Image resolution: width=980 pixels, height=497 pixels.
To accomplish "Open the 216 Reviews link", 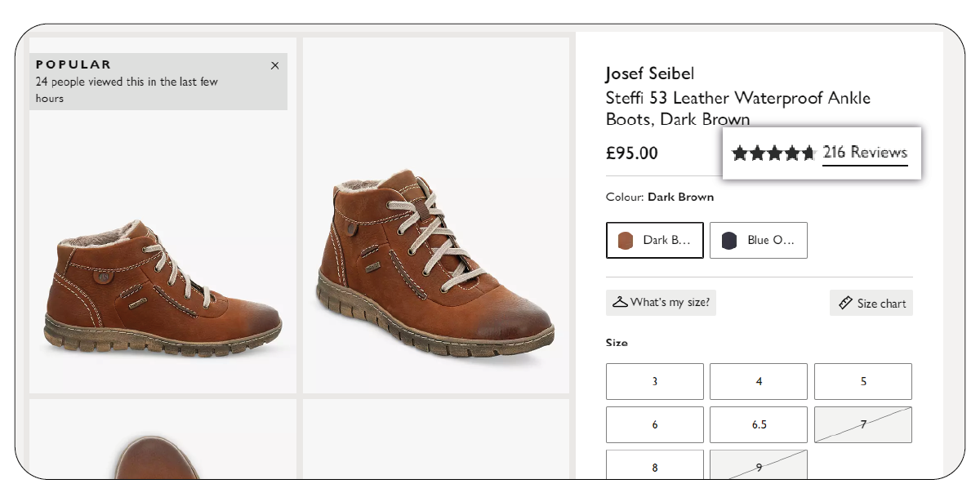I will 865,153.
